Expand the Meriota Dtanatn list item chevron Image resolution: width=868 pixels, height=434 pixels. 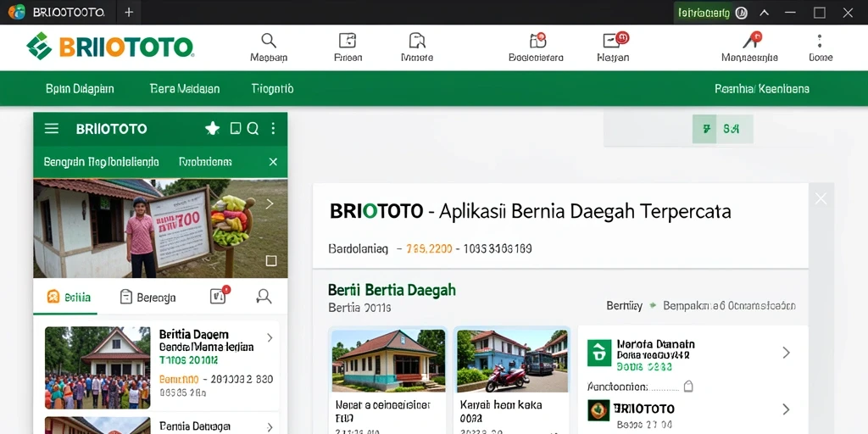pos(786,353)
